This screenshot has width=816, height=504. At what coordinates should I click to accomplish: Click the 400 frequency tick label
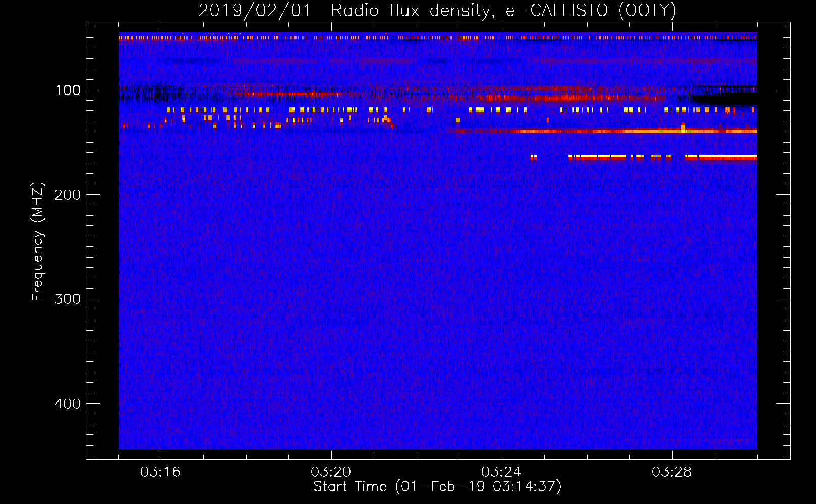coord(68,404)
